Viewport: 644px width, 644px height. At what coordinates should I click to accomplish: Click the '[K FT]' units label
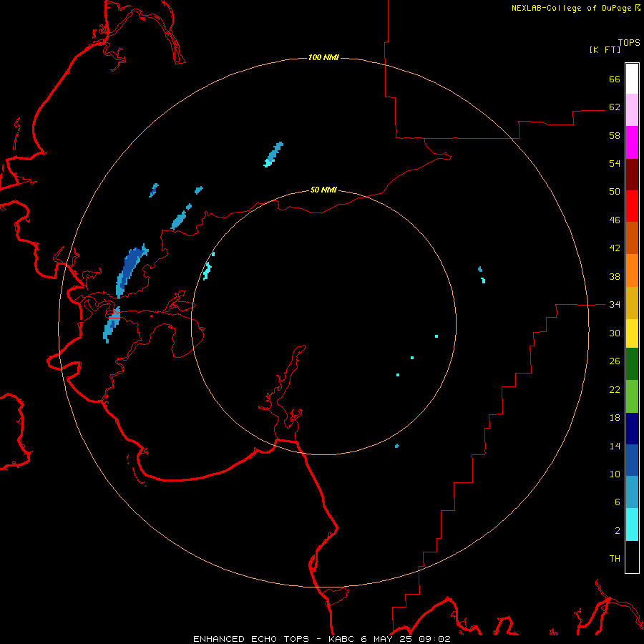[605, 49]
